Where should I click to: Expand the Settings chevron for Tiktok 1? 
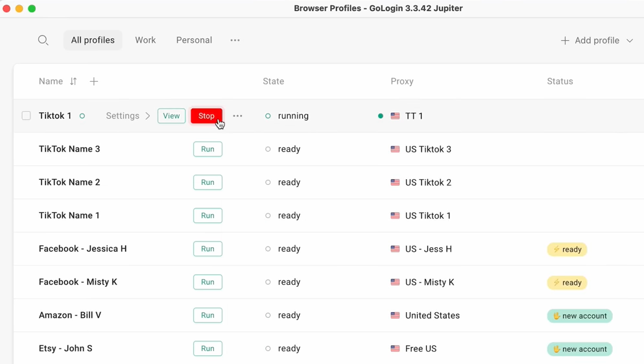pyautogui.click(x=148, y=116)
